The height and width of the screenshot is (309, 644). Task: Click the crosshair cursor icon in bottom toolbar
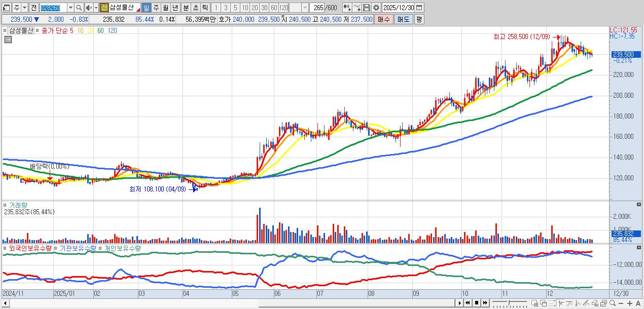pos(561,303)
